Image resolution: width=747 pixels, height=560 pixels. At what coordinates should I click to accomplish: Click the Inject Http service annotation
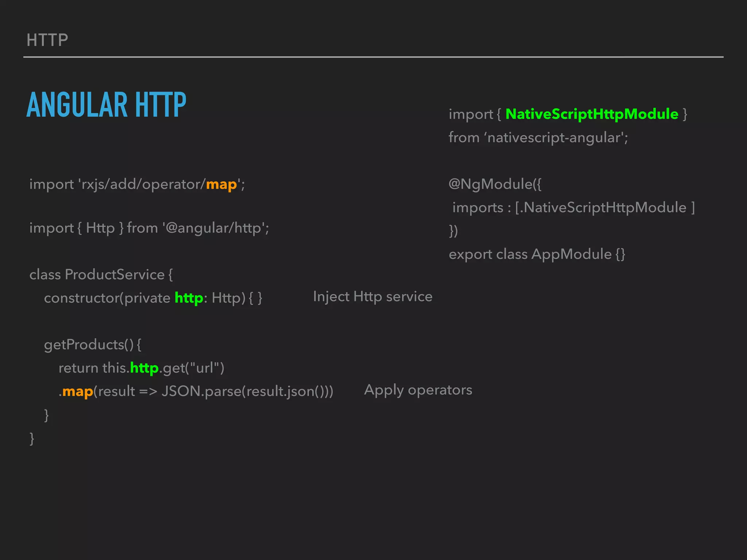pos(372,297)
